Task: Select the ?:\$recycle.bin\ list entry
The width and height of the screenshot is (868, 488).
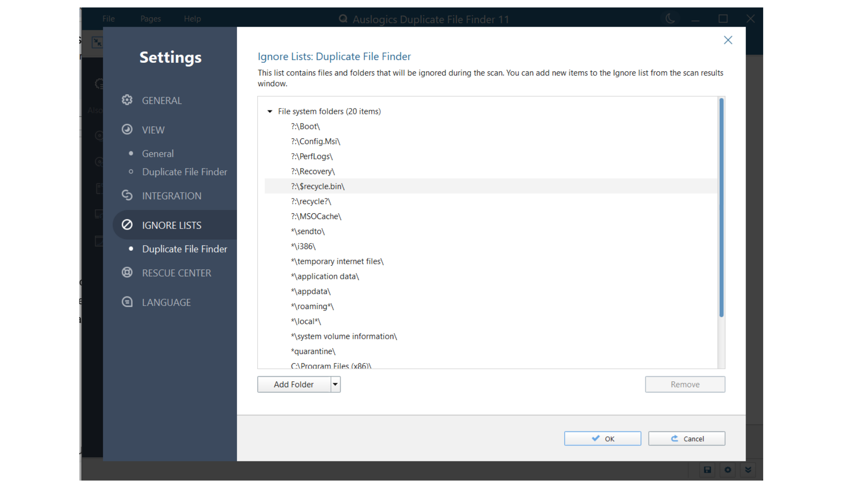Action: (x=318, y=186)
